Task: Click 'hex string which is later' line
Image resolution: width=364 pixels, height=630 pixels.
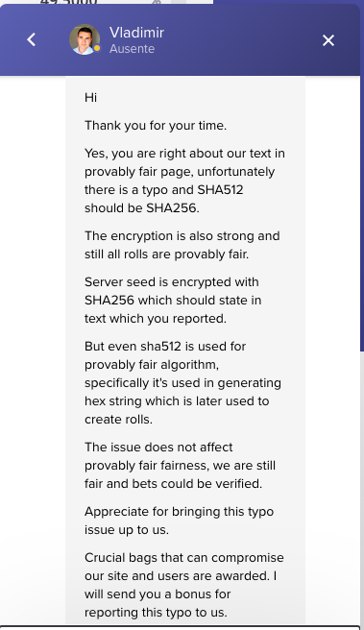Action: [177, 401]
